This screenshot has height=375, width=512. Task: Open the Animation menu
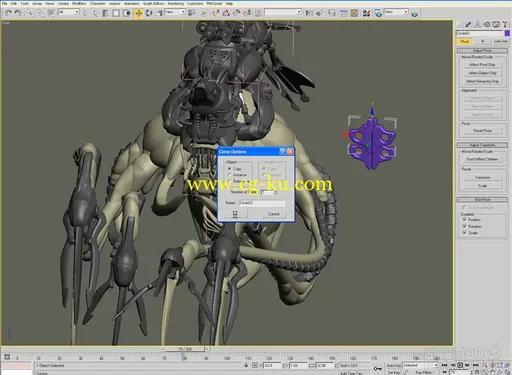(x=132, y=3)
